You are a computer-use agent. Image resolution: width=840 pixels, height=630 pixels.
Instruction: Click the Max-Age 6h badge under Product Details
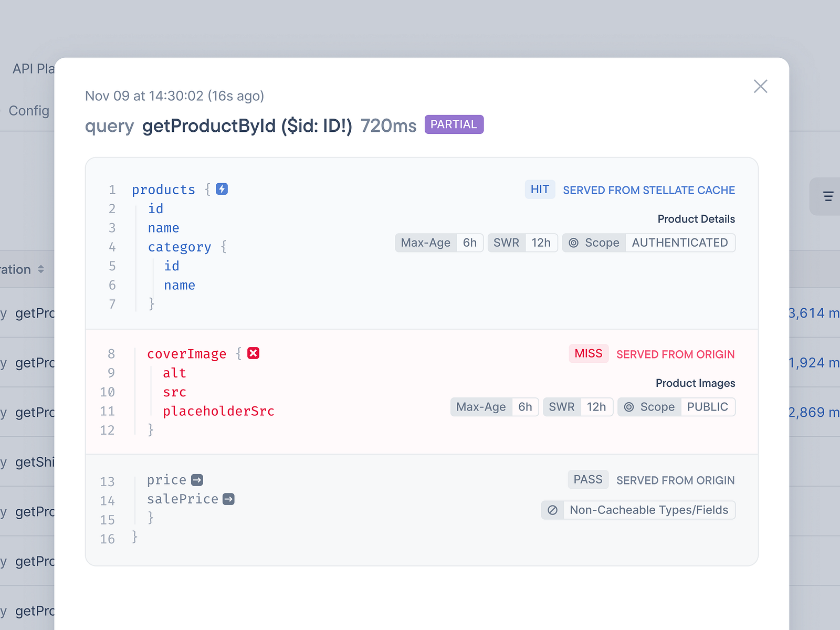coord(439,243)
